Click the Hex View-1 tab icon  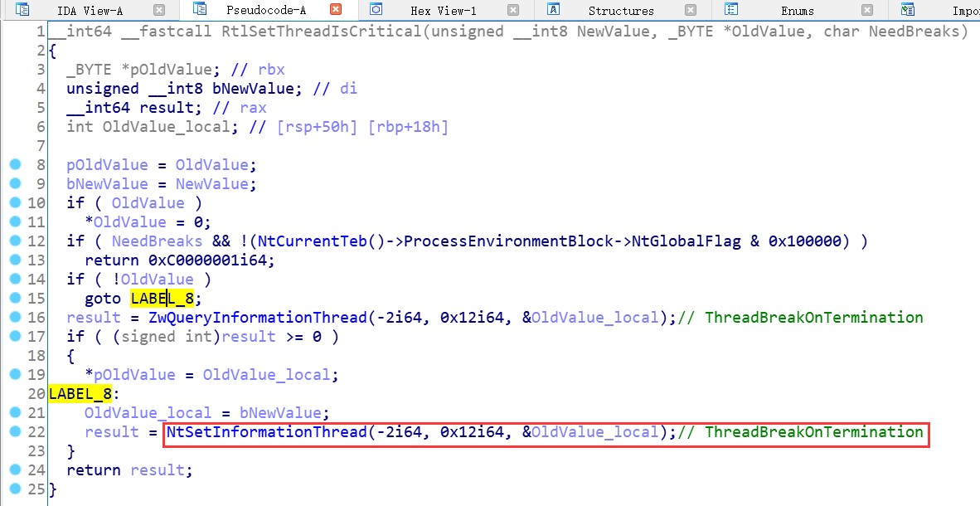[x=376, y=10]
